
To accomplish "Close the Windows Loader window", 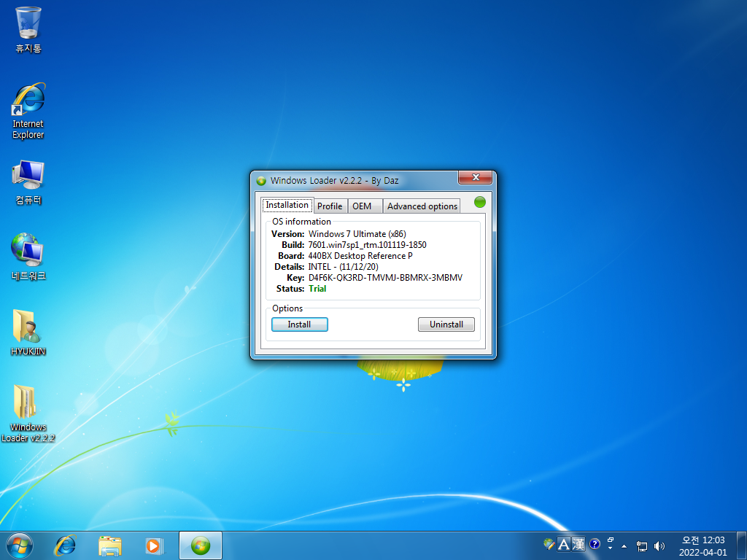I will 475,177.
